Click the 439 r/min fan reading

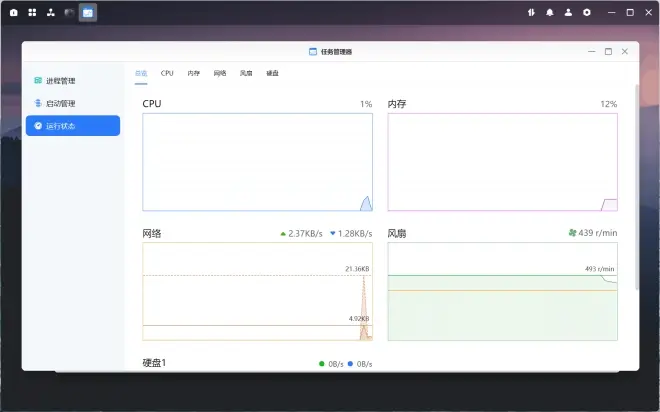598,233
